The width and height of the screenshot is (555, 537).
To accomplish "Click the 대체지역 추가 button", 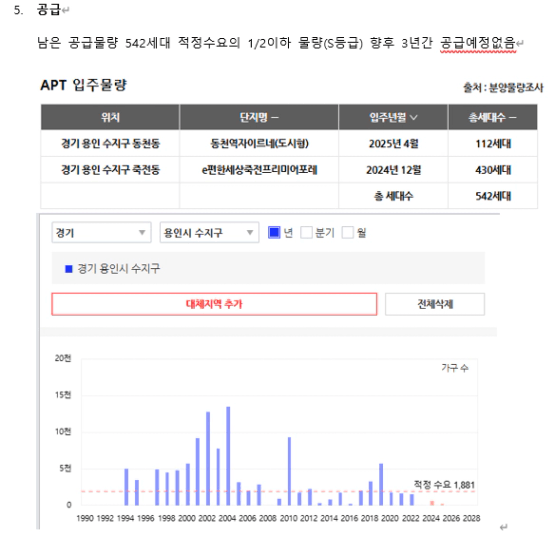I will click(214, 304).
